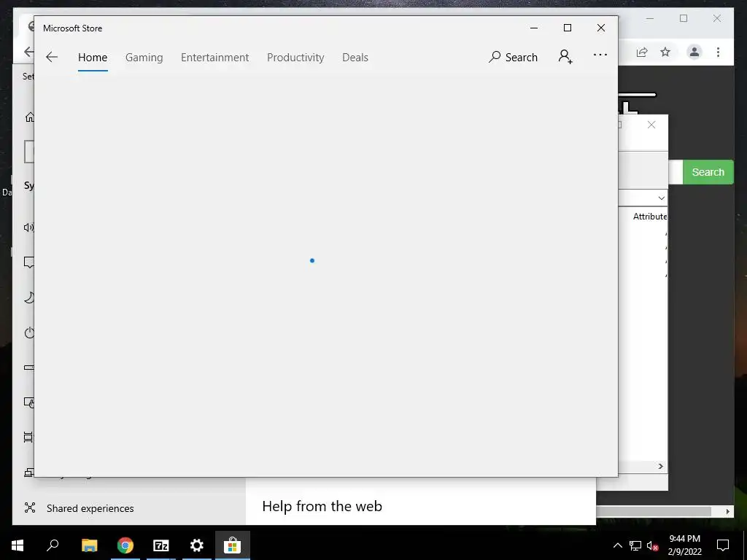Go back in Microsoft Store
The height and width of the screenshot is (560, 747).
52,57
